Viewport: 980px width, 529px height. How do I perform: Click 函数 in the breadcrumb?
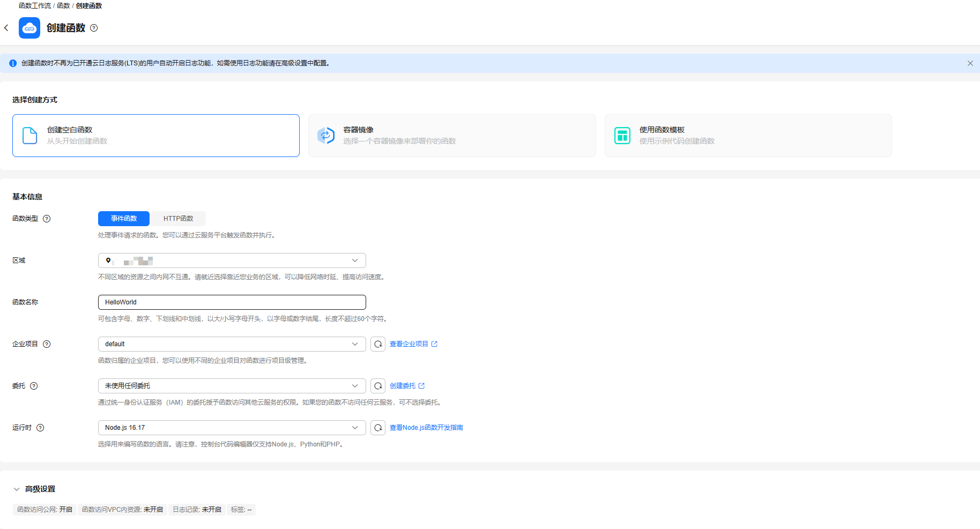tap(63, 6)
